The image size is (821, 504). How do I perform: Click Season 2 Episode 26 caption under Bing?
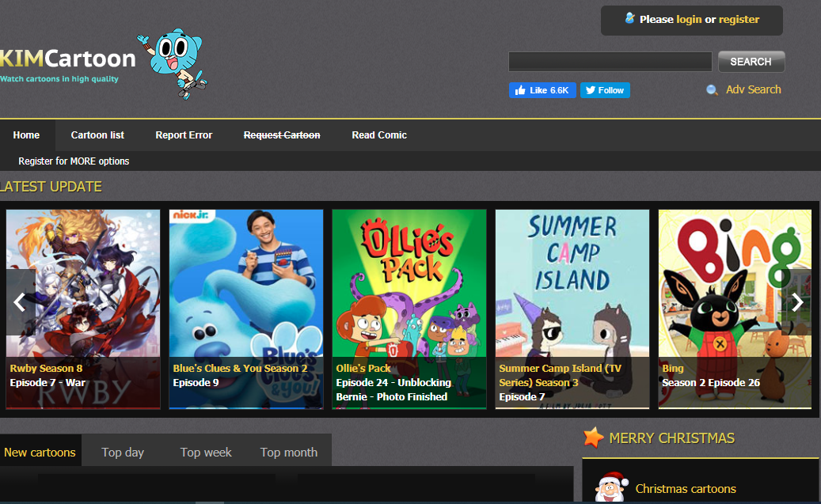click(x=710, y=383)
